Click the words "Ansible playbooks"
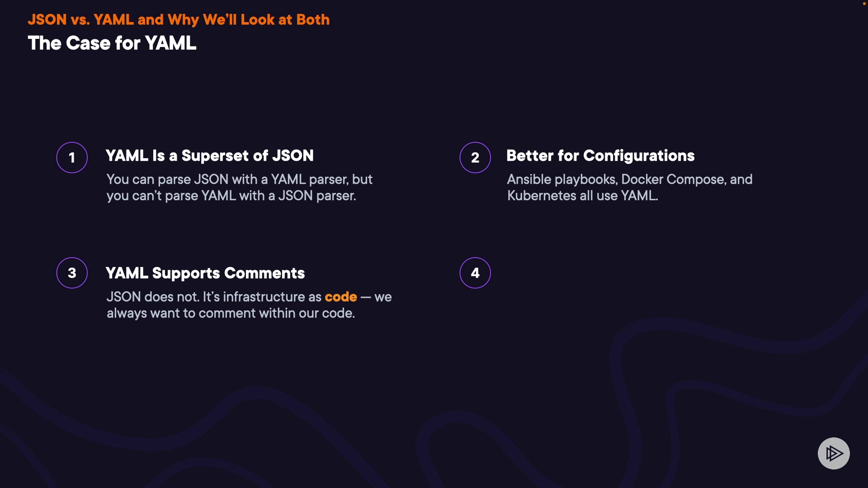Screen dimensions: 868x488 pyautogui.click(x=562, y=179)
